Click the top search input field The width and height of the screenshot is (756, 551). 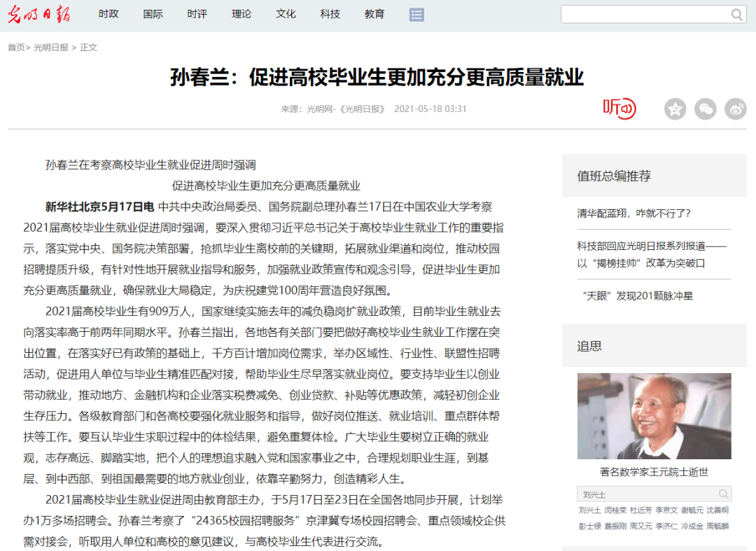coord(644,15)
